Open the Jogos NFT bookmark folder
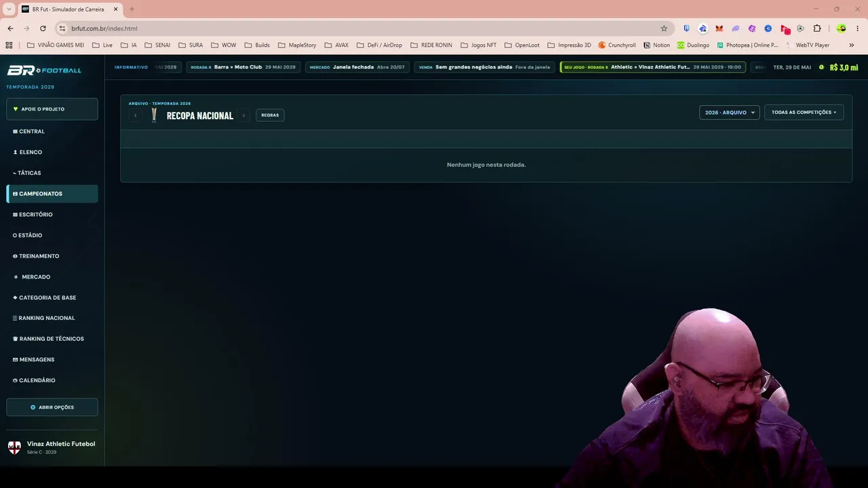This screenshot has height=488, width=868. 479,45
